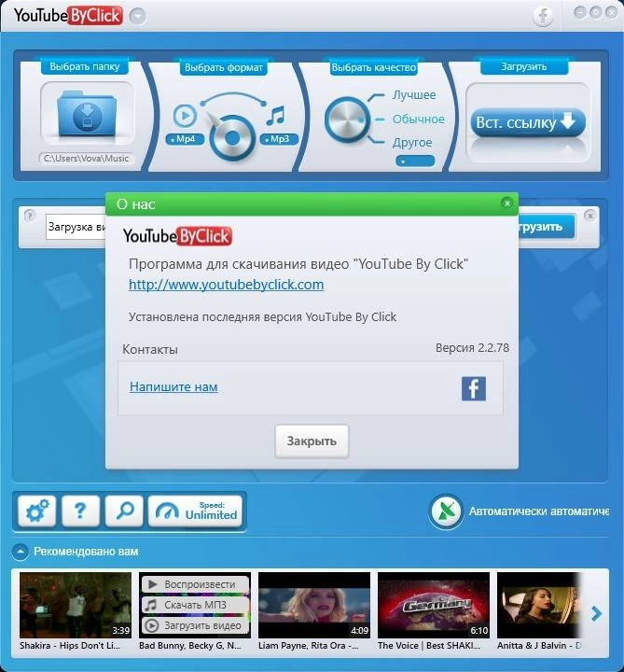This screenshot has width=624, height=672.
Task: Show next recommended videos arrow
Action: (x=596, y=614)
